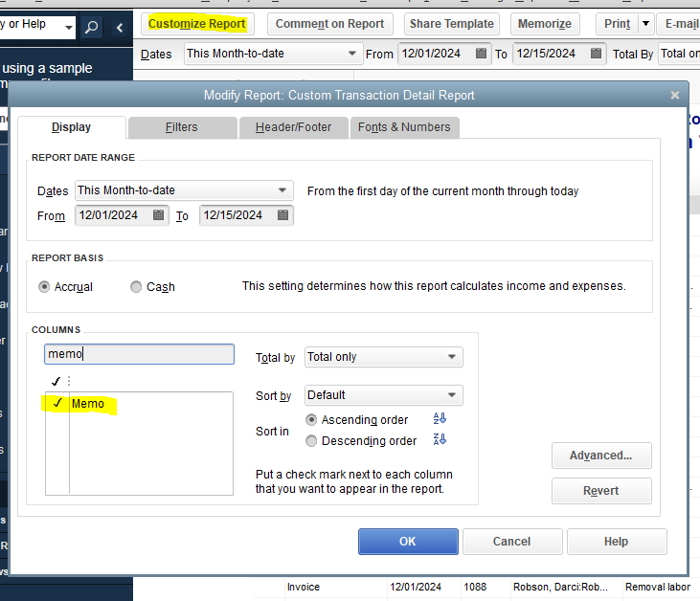Open the toolbar Total By dropdown
This screenshot has height=601, width=700.
[679, 54]
